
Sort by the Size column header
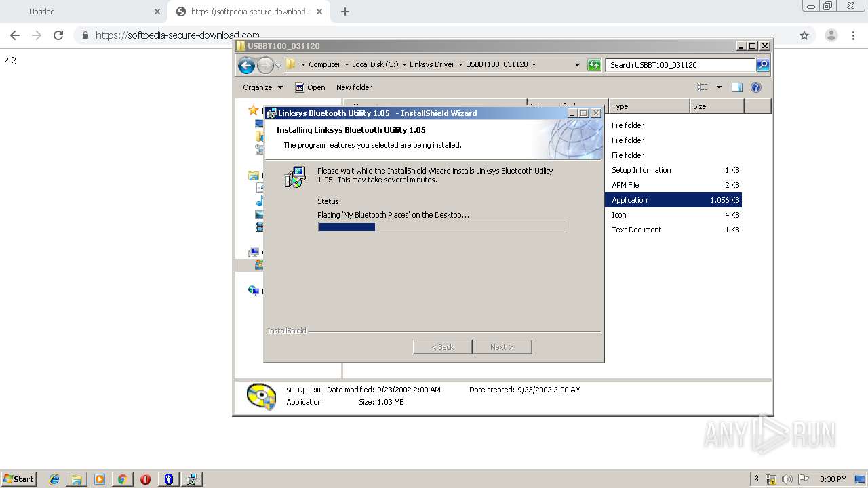(x=717, y=106)
